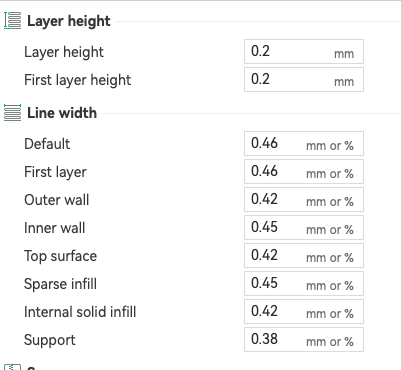Image resolution: width=401 pixels, height=370 pixels.
Task: Select the Line width section heading
Action: (x=62, y=113)
